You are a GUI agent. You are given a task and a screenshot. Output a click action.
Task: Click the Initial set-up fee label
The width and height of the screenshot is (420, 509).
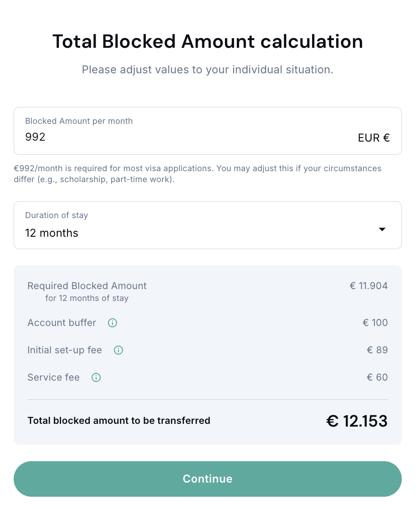coord(65,350)
